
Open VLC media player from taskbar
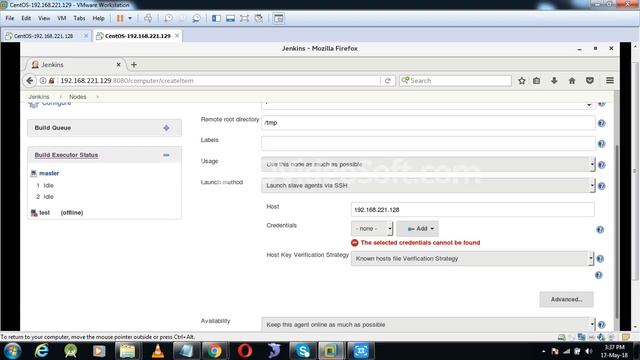click(x=157, y=351)
